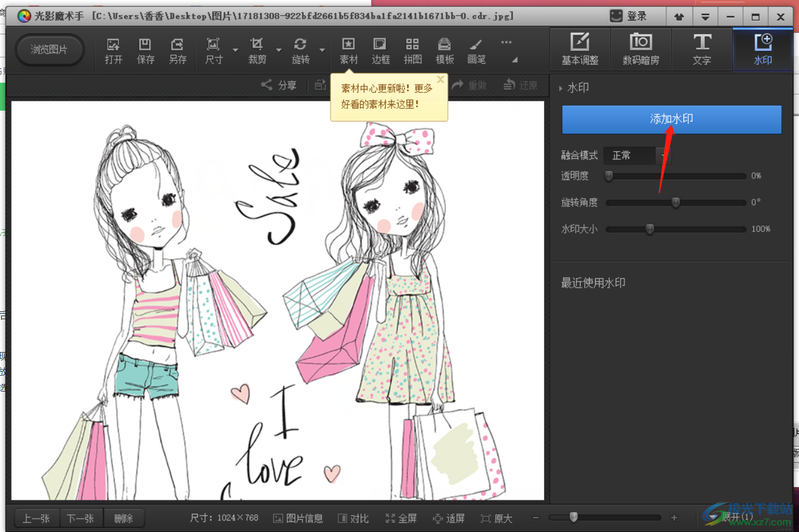Click the 分享 share icon
Screen dimensions: 799x532
[x=279, y=85]
